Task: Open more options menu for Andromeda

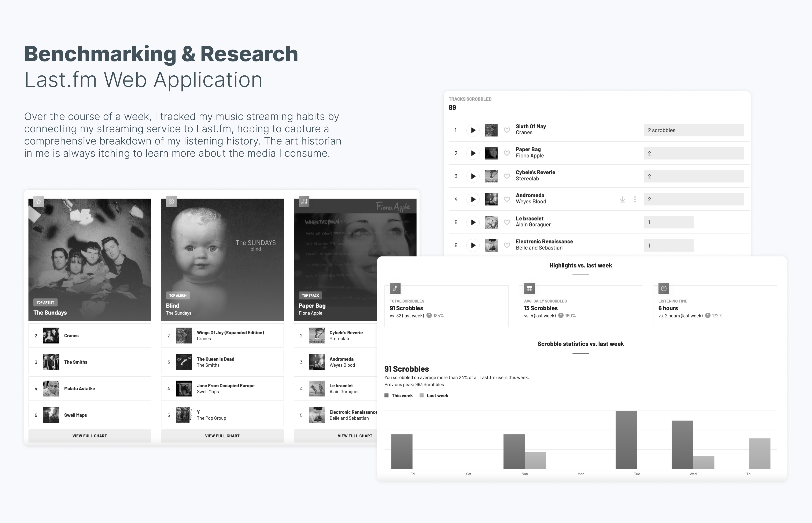Action: [635, 199]
